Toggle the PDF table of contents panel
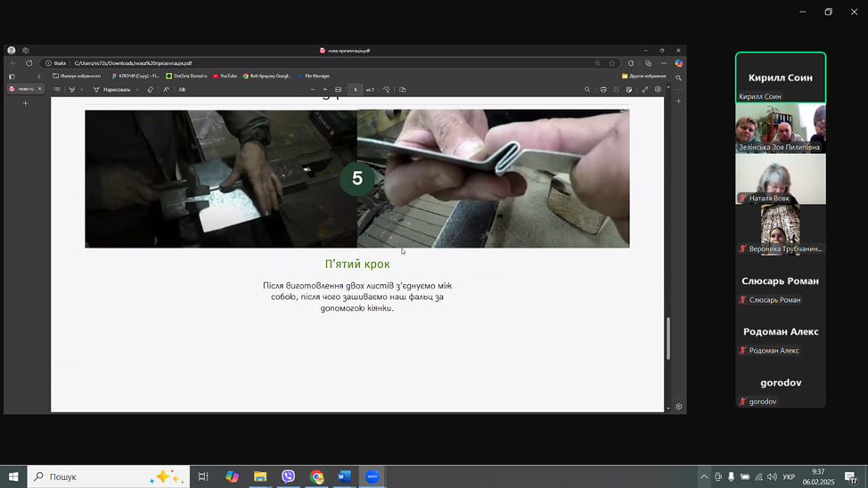 [57, 89]
